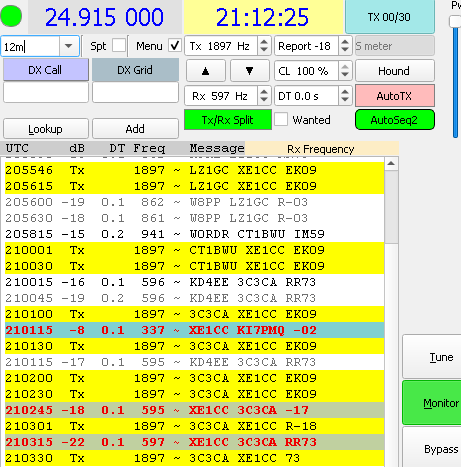Increase Tx frequency with up stepper

click(x=264, y=42)
